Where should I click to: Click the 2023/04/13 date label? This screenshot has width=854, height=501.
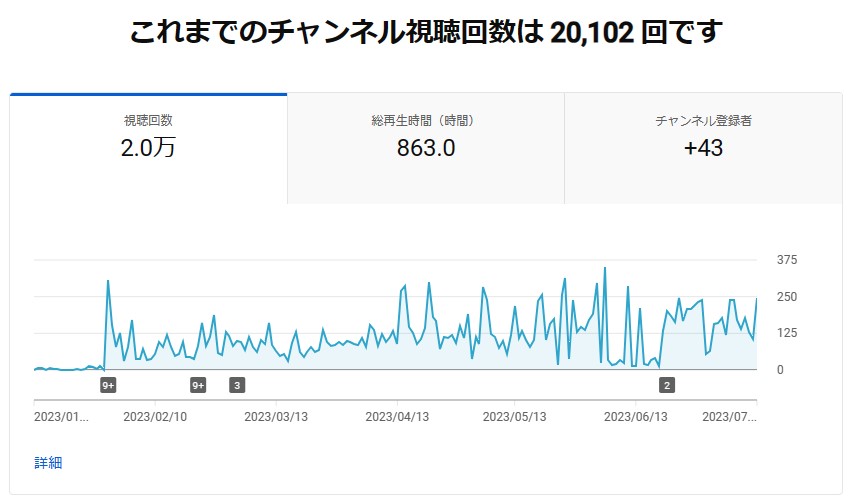pyautogui.click(x=397, y=417)
